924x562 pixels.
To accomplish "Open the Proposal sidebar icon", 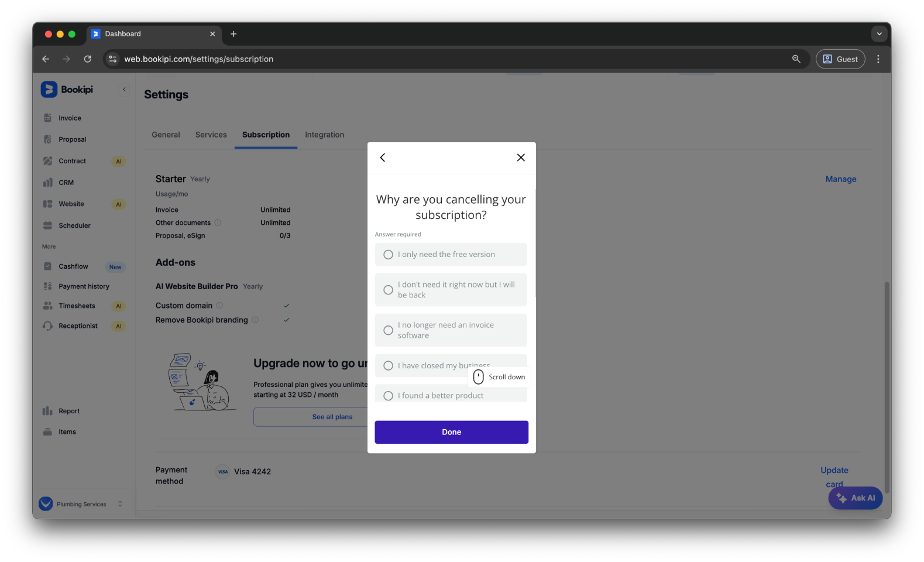I will pyautogui.click(x=48, y=139).
